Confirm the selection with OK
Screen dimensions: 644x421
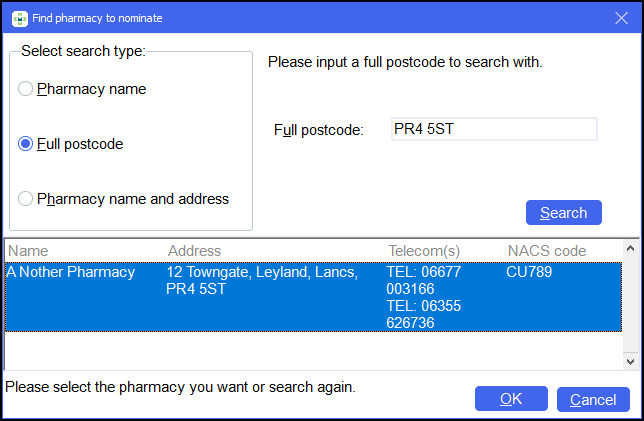click(511, 399)
